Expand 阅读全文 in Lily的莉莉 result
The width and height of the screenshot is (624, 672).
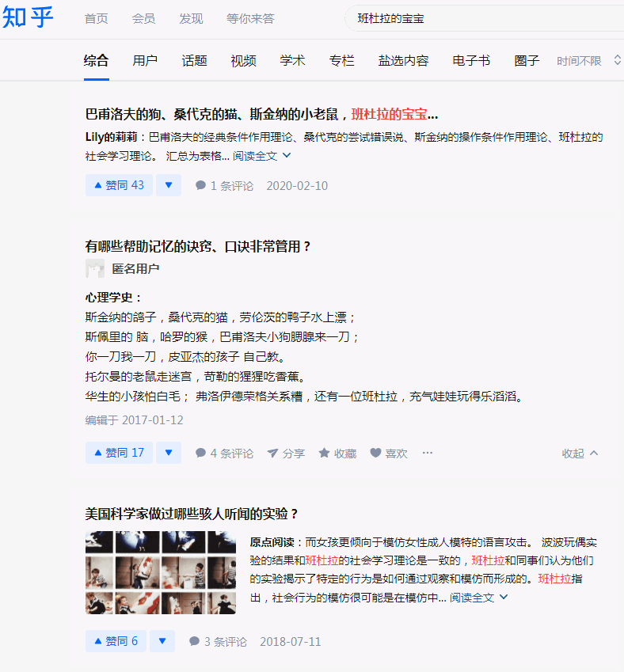click(x=261, y=156)
